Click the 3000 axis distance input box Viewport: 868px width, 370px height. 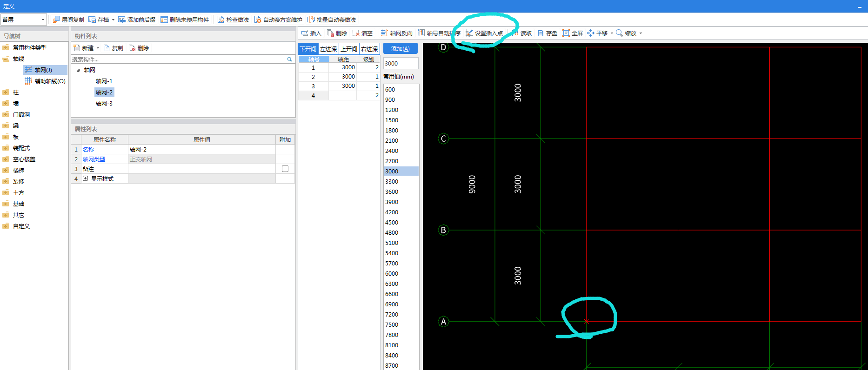coord(401,63)
